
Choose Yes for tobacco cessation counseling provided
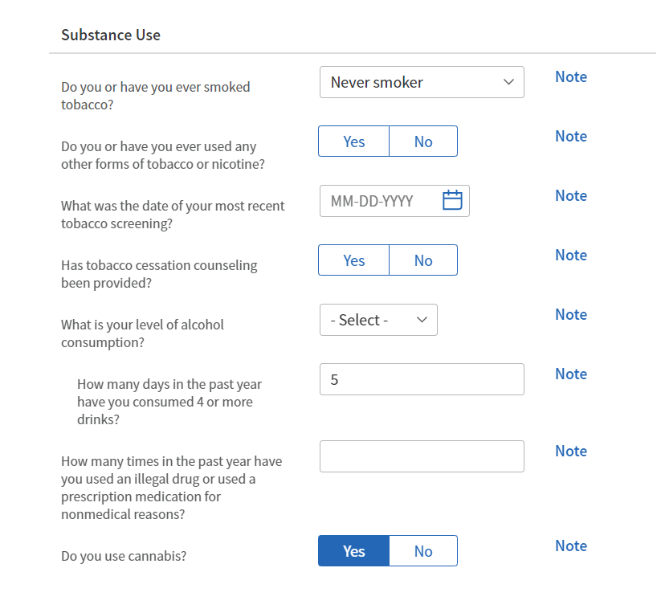354,261
